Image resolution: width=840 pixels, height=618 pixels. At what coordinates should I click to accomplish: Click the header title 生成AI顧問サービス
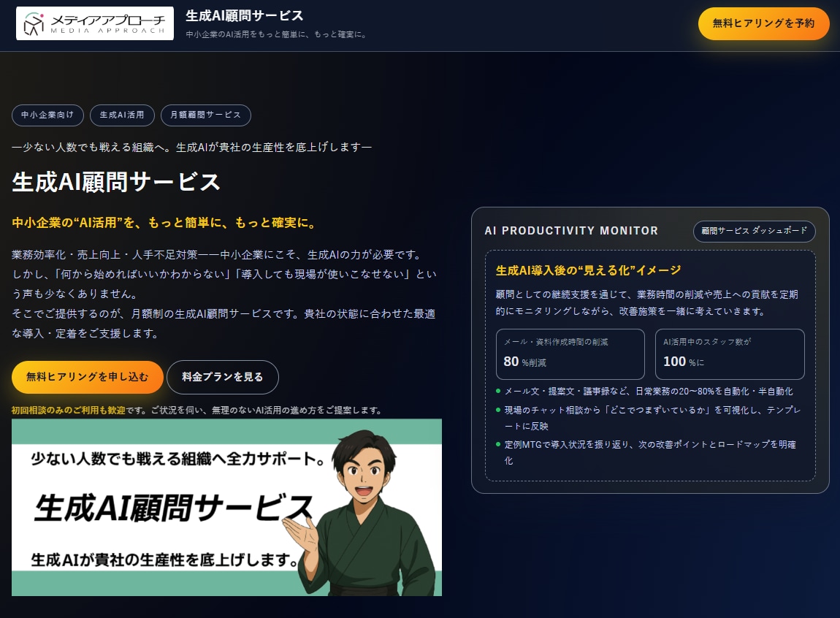click(x=244, y=15)
